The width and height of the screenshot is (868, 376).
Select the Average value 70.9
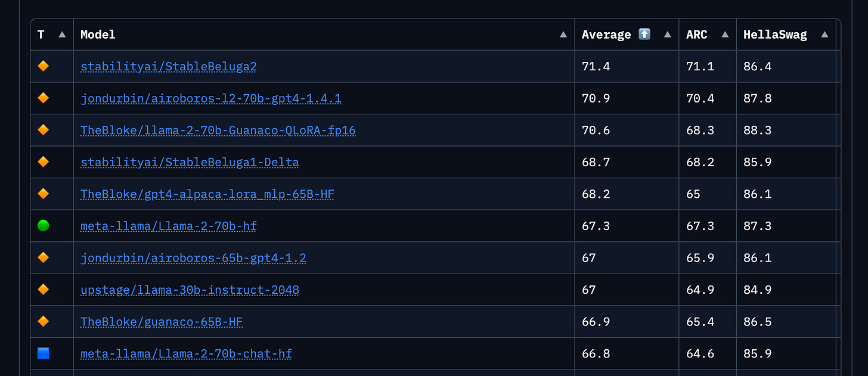596,98
